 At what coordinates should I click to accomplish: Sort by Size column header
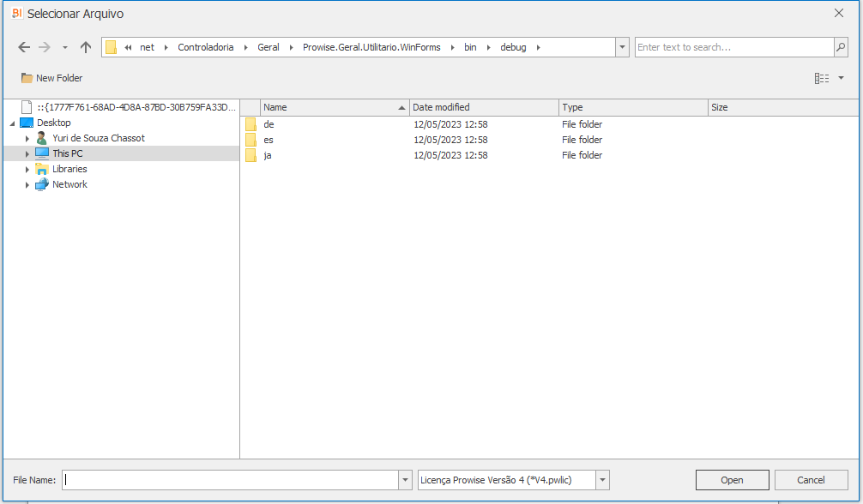[783, 107]
